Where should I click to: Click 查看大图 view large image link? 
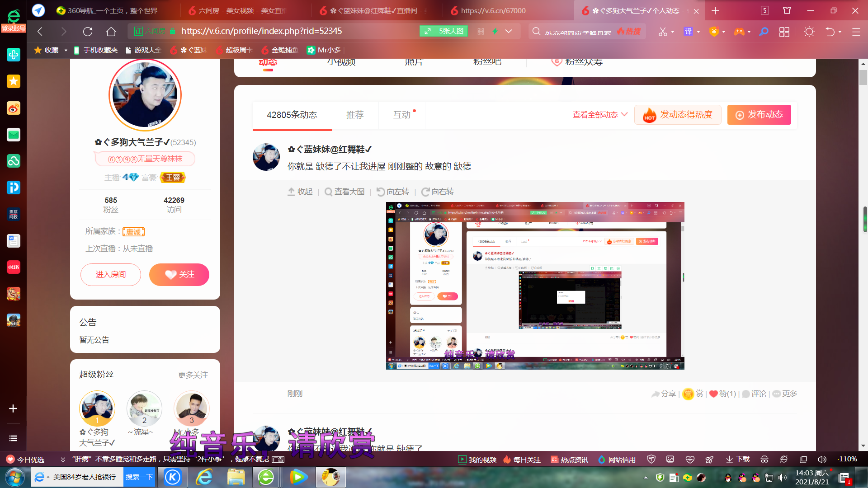click(344, 192)
